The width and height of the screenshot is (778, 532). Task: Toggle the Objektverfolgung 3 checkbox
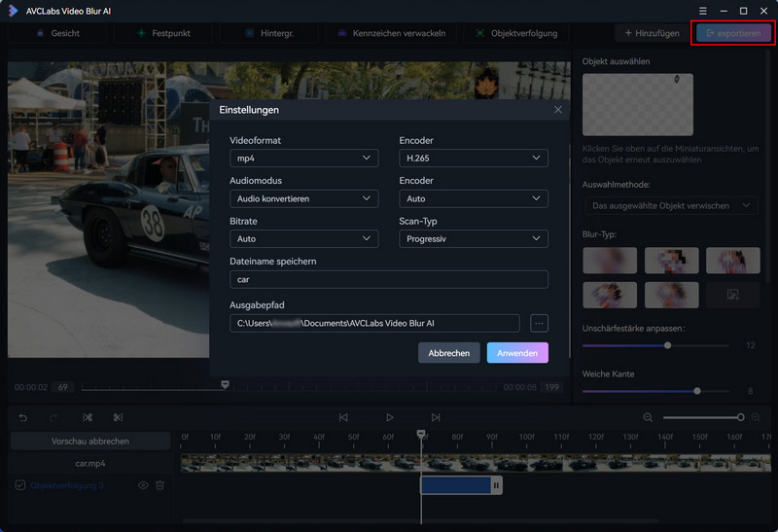pos(19,485)
